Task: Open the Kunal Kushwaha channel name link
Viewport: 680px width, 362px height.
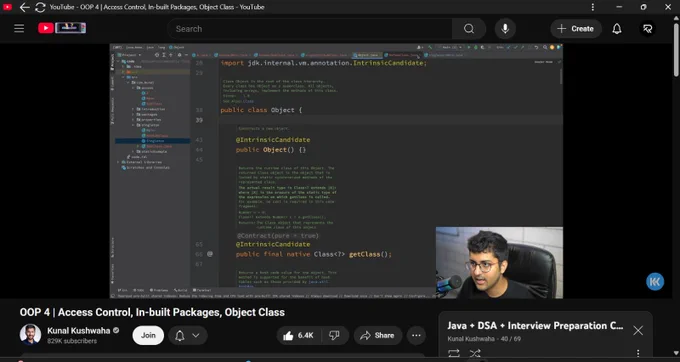Action: coord(78,330)
